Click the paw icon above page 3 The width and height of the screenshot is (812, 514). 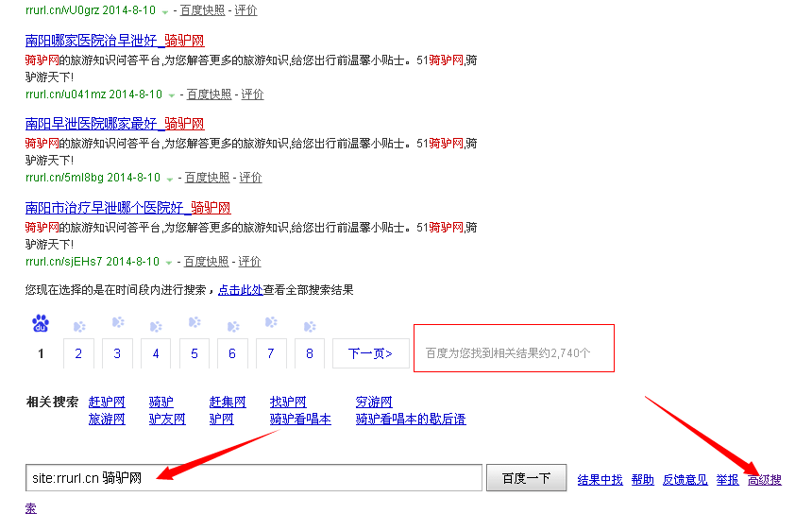click(118, 322)
